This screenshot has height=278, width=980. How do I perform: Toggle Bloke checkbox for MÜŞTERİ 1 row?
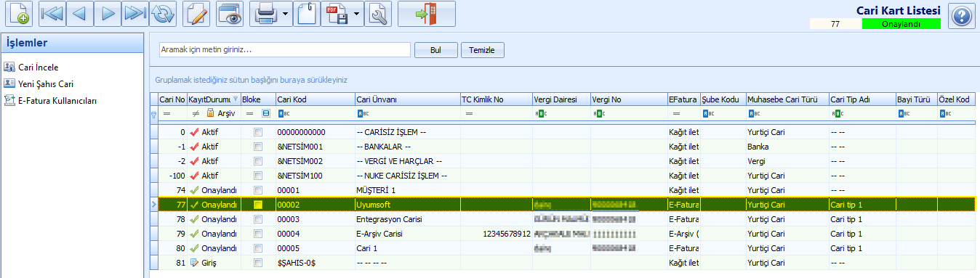(257, 190)
